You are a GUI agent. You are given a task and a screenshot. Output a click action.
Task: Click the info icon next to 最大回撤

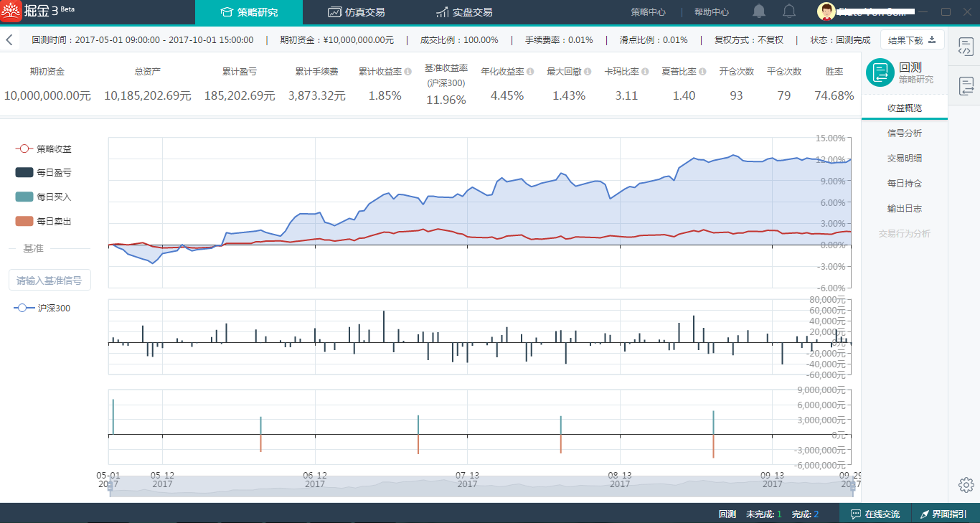click(588, 72)
